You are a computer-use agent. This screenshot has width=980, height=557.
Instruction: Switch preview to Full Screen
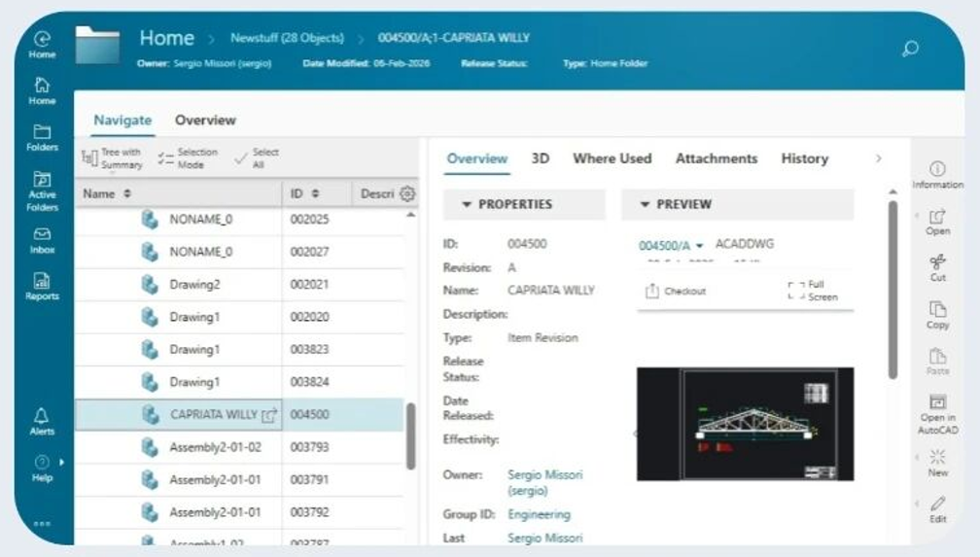[x=813, y=291]
